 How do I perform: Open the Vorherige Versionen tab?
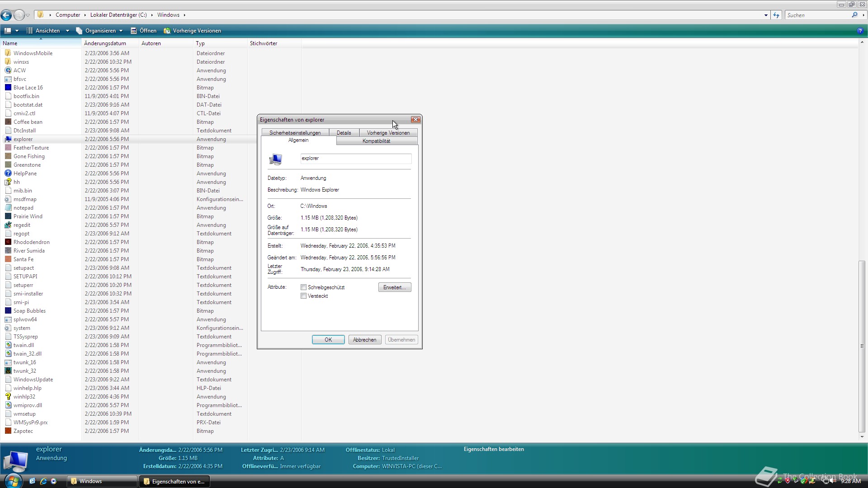click(388, 133)
